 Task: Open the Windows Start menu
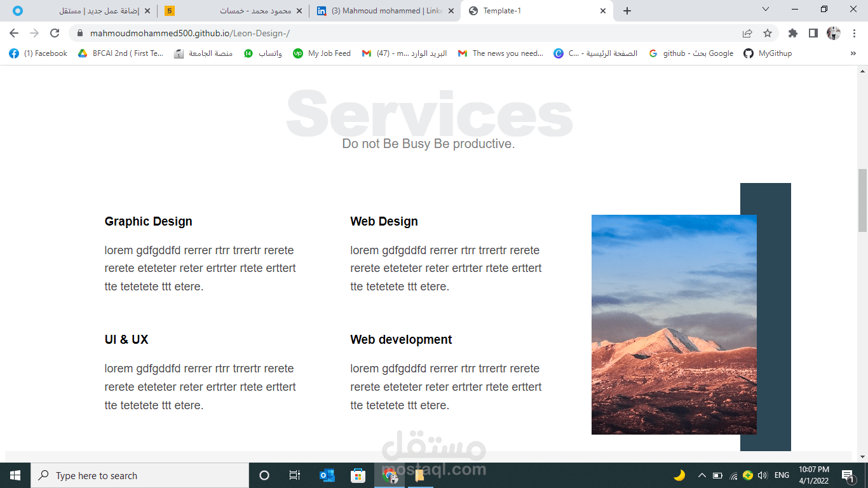tap(15, 475)
